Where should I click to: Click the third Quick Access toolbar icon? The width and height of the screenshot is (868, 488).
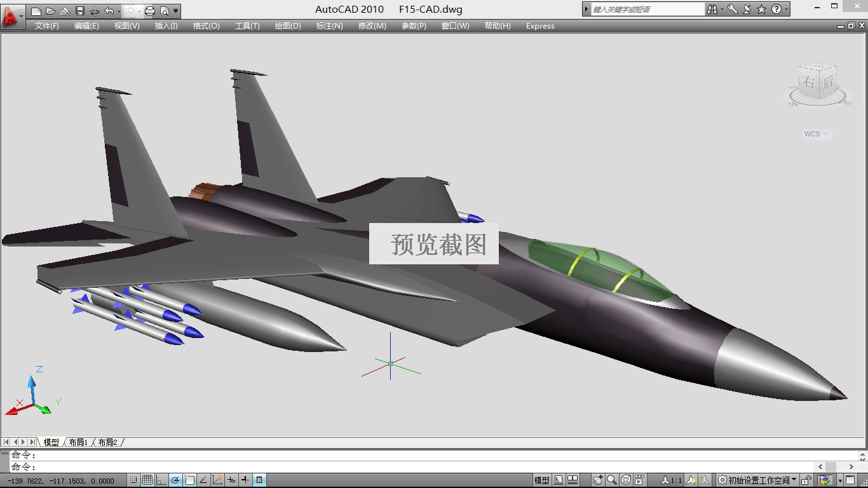click(64, 11)
